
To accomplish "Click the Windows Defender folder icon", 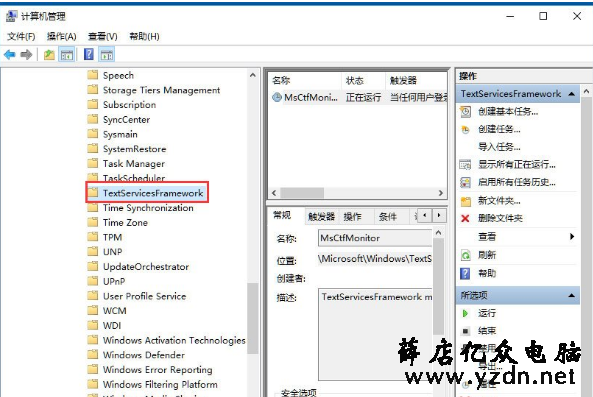I will [93, 355].
